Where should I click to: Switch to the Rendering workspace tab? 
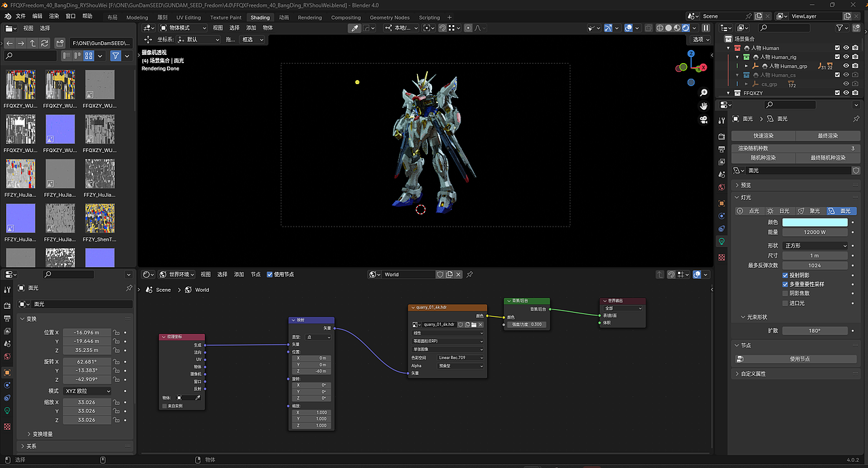tap(310, 18)
